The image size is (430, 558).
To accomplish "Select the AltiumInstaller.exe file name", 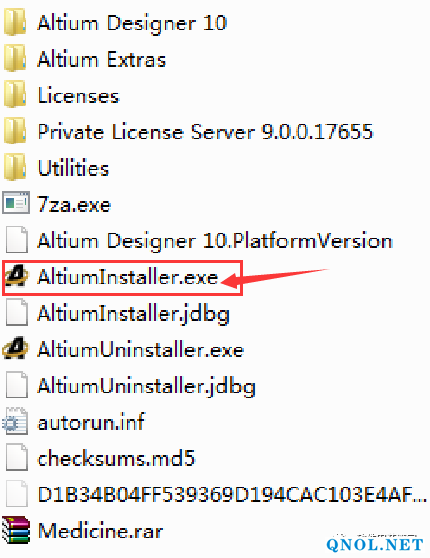I will tap(127, 277).
